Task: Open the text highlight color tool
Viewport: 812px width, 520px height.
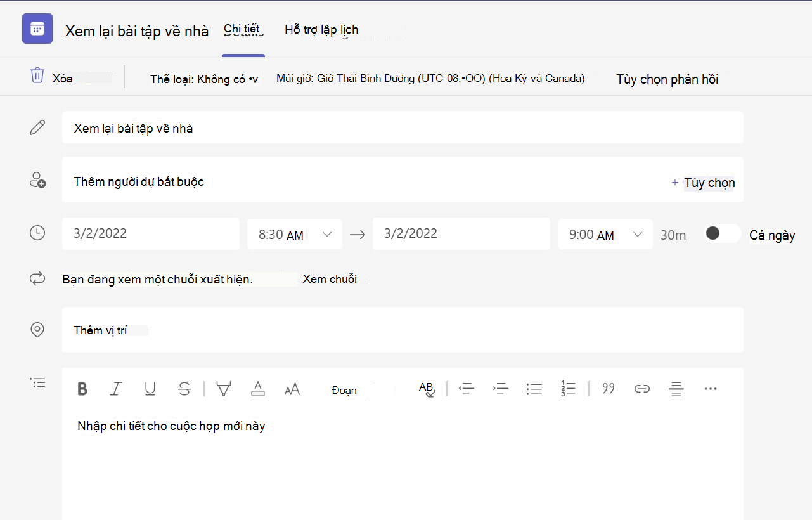Action: tap(224, 389)
